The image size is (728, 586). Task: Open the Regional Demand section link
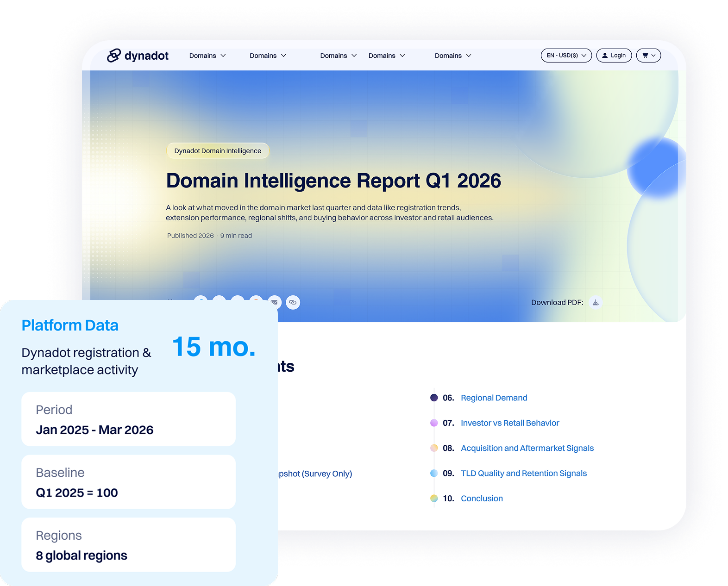point(494,398)
